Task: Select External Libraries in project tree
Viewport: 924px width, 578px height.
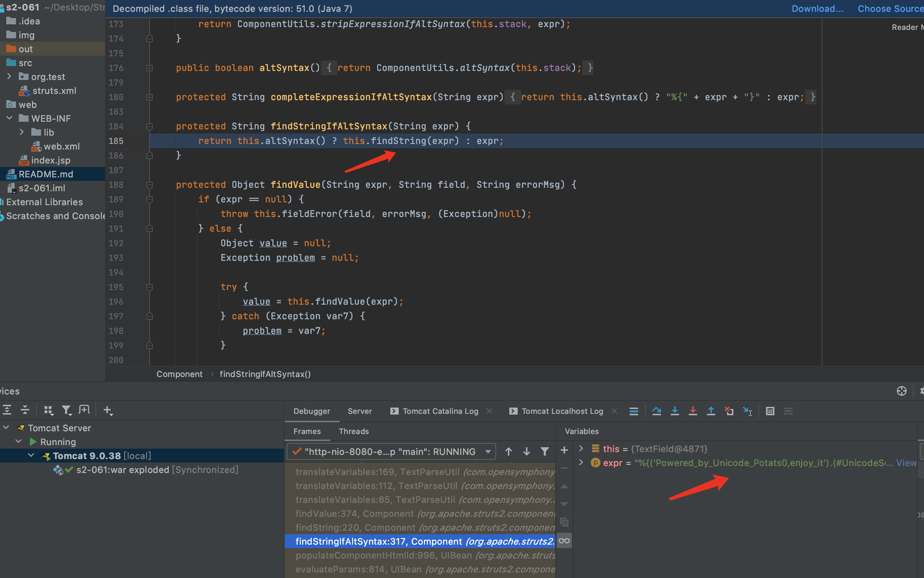Action: point(44,202)
